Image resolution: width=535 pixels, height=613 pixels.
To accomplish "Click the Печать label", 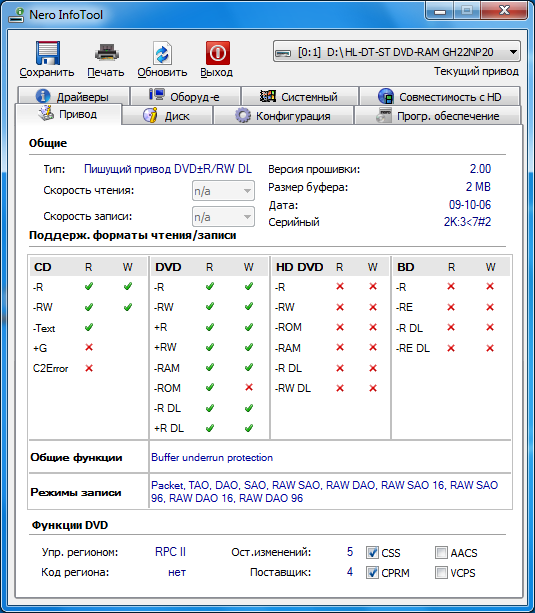I will (x=106, y=72).
